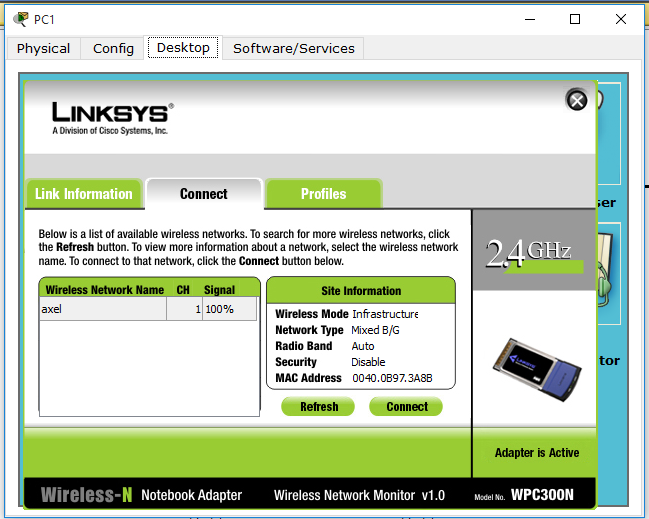Click the MAC address 0040.0B97.3A8B

click(392, 378)
